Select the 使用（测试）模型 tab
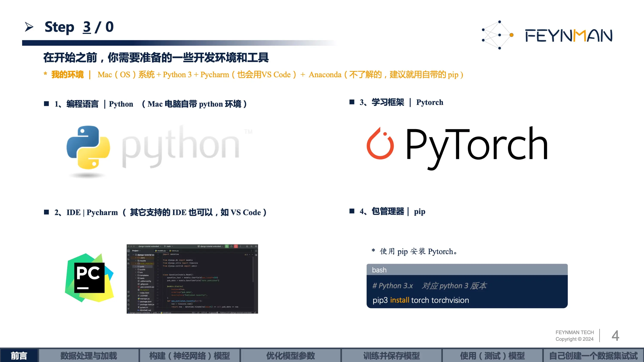Image resolution: width=644 pixels, height=362 pixels. click(x=492, y=356)
